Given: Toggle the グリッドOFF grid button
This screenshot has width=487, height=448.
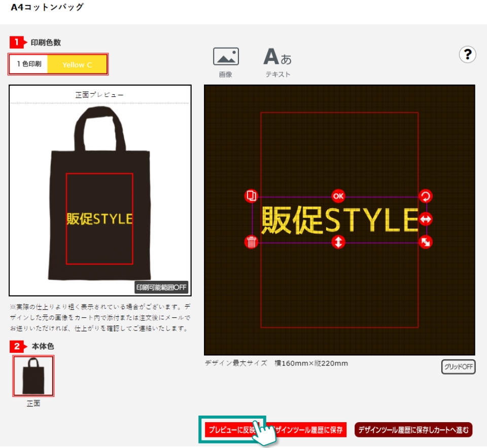Looking at the screenshot, I should pyautogui.click(x=458, y=367).
